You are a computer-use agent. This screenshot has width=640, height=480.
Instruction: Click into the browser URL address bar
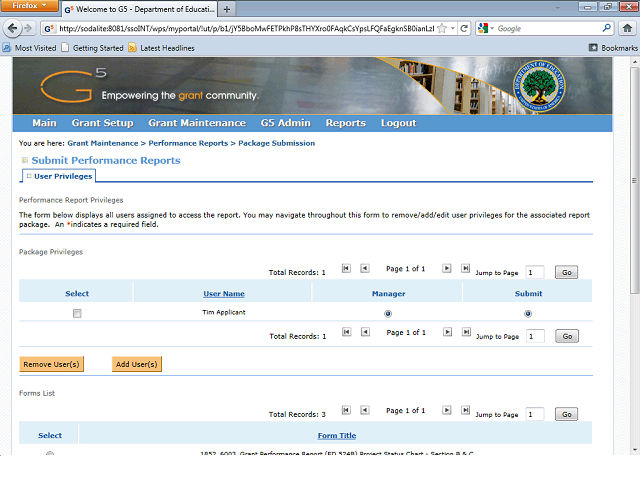(x=246, y=28)
